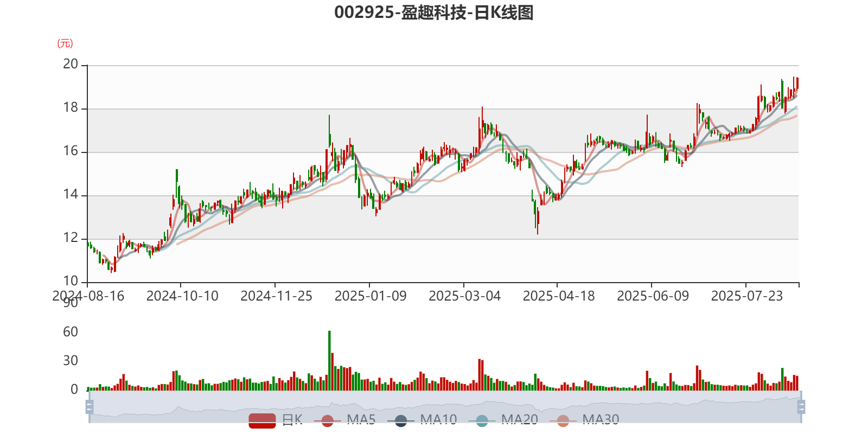Viewport: 868px width, 434px height.
Task: Click the chart title 002925-盈趣科技-日K线图
Action: pyautogui.click(x=434, y=12)
